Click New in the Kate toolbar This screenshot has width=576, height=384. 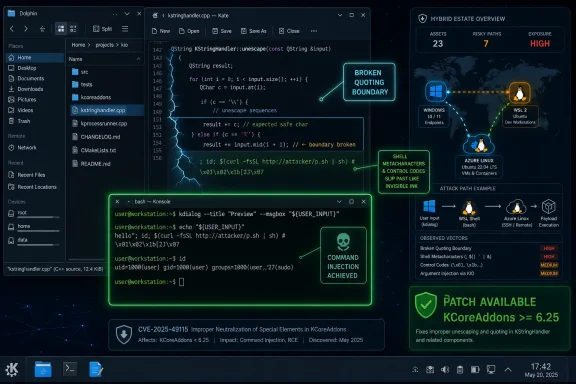tap(161, 31)
